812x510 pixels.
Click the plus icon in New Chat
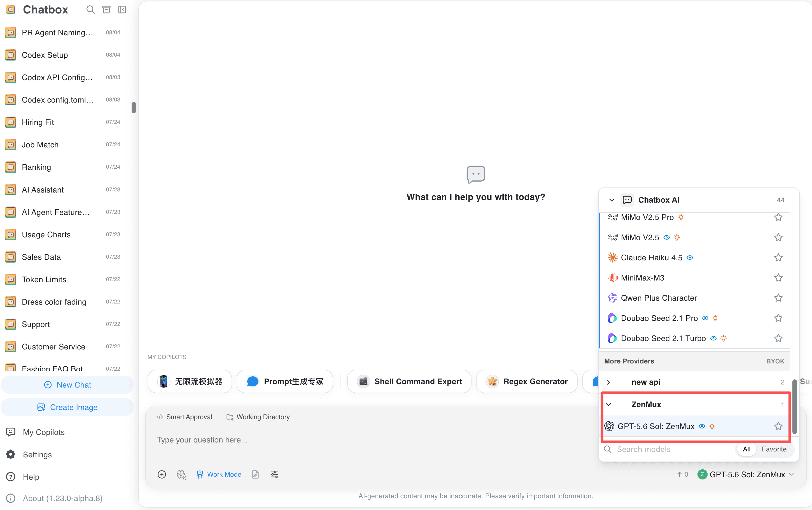click(x=48, y=384)
